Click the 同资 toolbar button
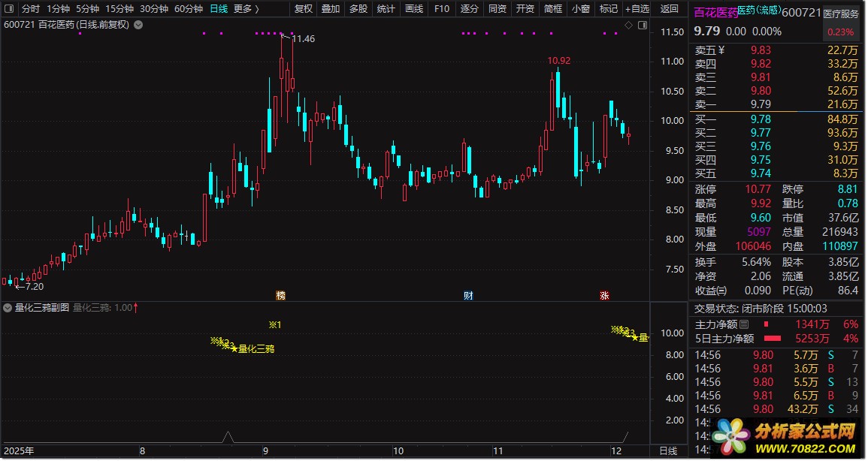 [497, 9]
